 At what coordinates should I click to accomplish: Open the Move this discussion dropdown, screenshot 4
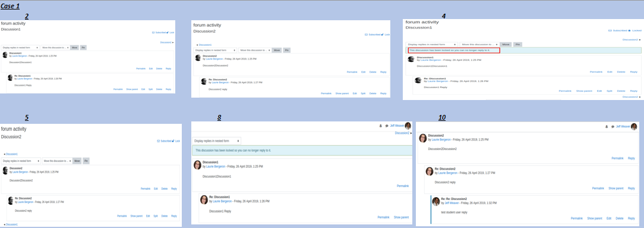(x=479, y=44)
